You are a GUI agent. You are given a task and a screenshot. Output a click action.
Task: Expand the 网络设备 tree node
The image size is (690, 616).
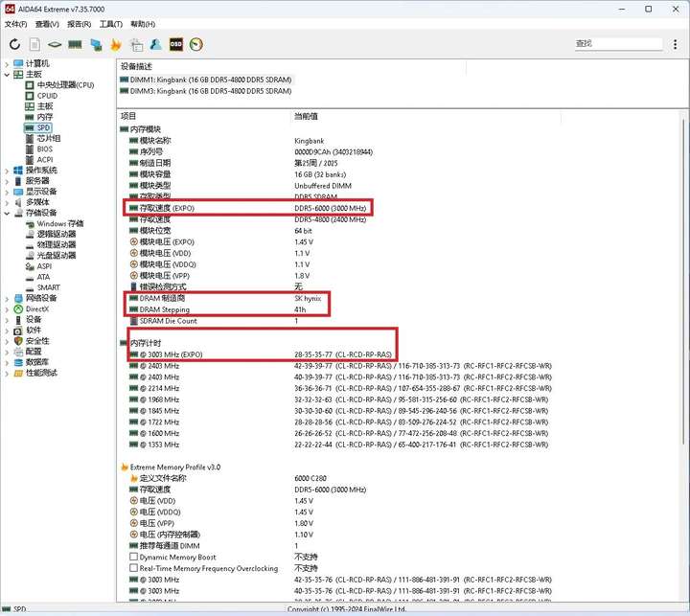7,298
